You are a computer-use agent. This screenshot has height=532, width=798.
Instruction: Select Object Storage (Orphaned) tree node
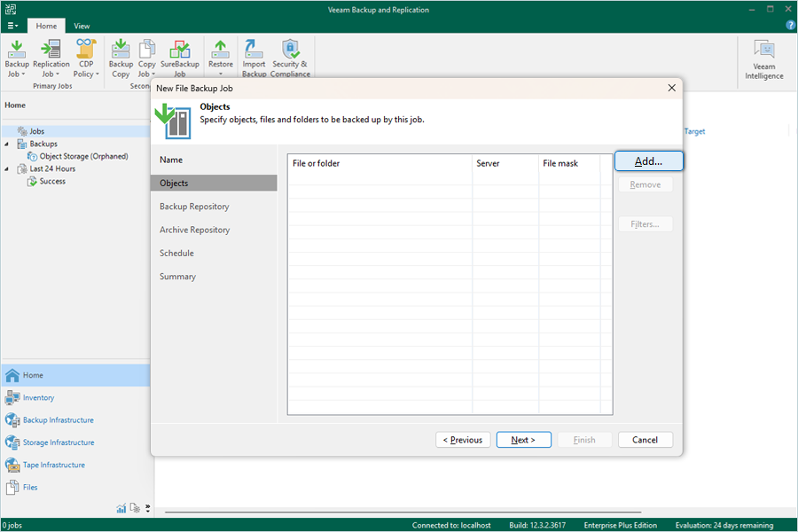coord(83,156)
